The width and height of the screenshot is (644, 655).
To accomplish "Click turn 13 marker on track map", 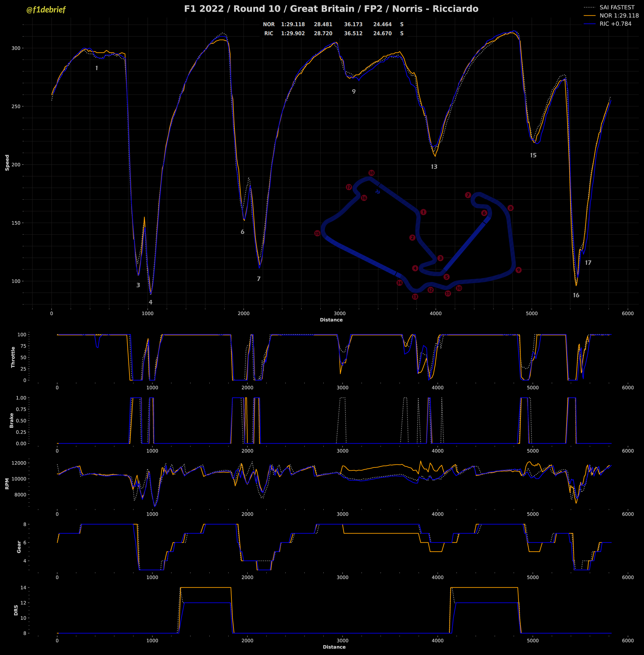I will click(x=415, y=297).
